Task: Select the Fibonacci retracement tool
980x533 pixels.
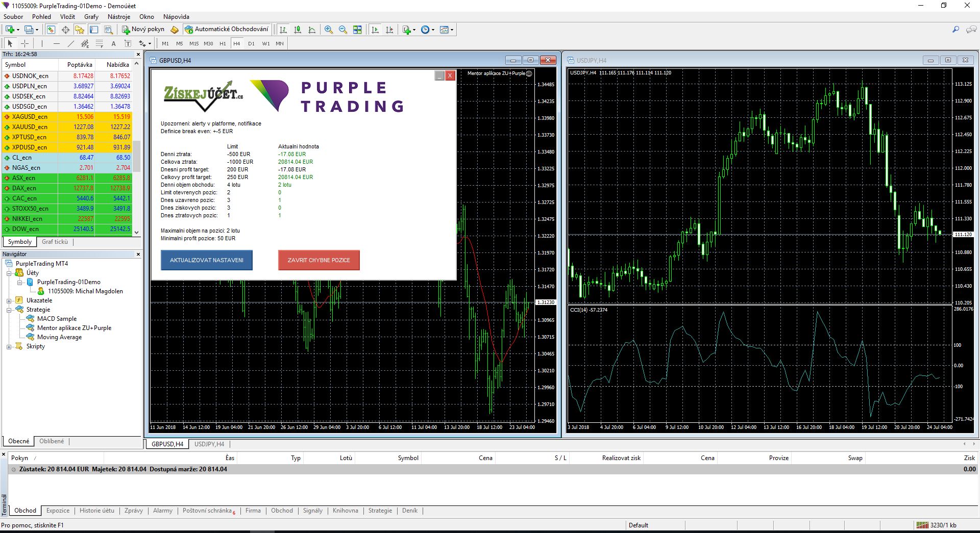Action: click(x=99, y=43)
